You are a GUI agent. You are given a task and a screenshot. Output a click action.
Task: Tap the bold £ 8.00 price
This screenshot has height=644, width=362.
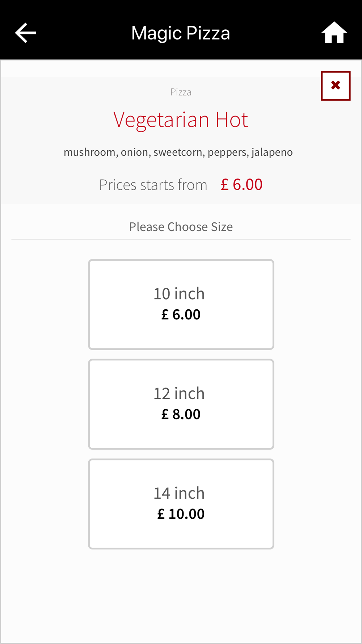tap(181, 414)
